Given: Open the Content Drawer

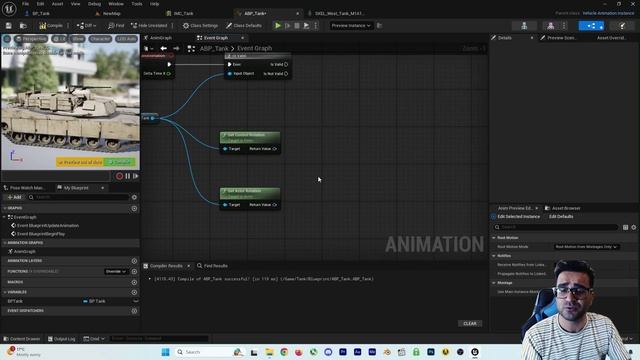Looking at the screenshot, I should [22, 339].
